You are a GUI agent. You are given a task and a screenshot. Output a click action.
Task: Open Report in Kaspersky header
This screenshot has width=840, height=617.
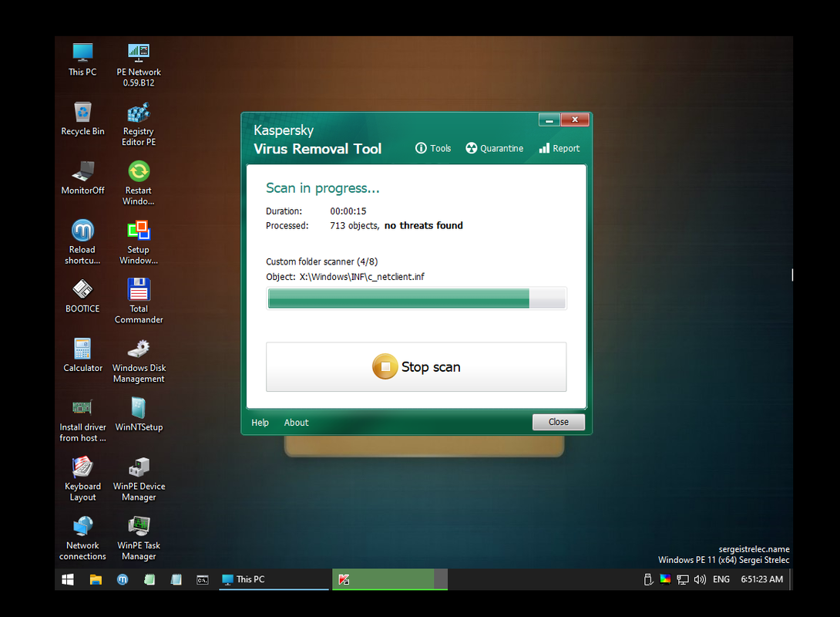(x=559, y=149)
